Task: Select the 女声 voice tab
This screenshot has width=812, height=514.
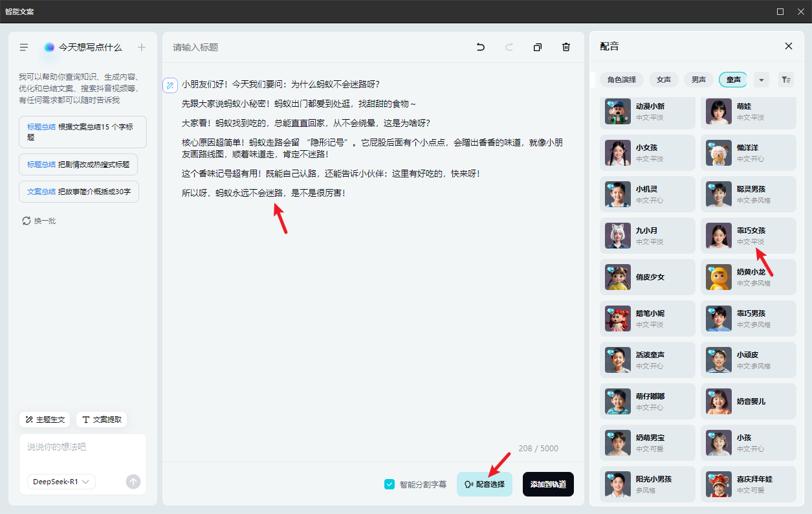Action: [x=664, y=80]
